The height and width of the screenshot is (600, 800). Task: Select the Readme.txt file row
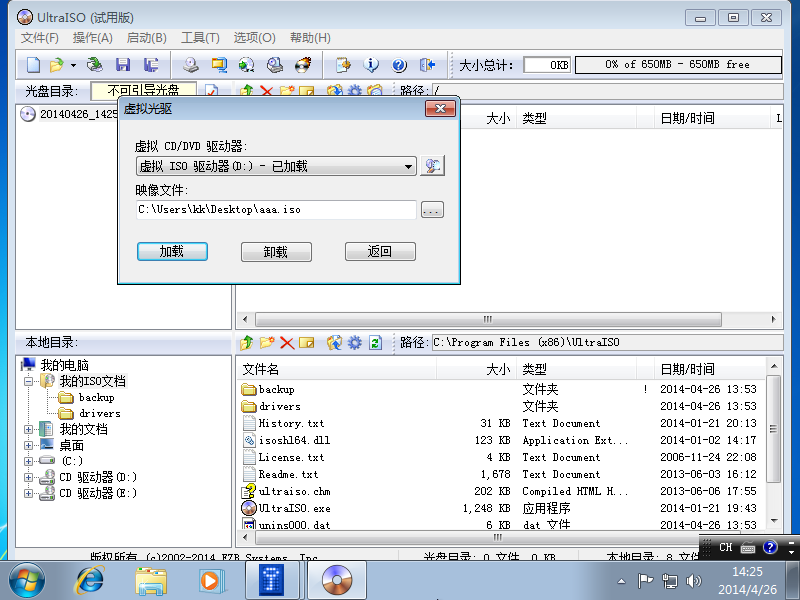[501, 474]
